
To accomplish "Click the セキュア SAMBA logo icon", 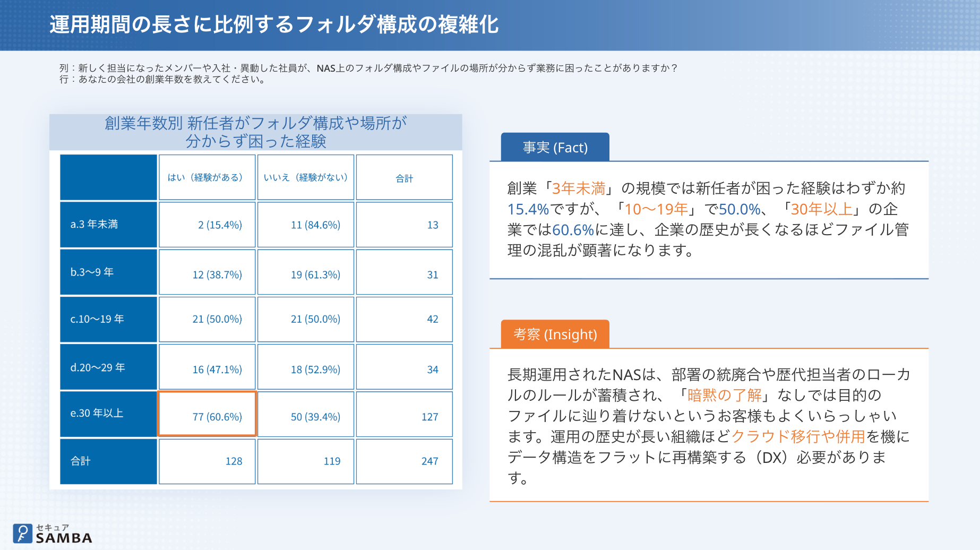I will coord(23,534).
